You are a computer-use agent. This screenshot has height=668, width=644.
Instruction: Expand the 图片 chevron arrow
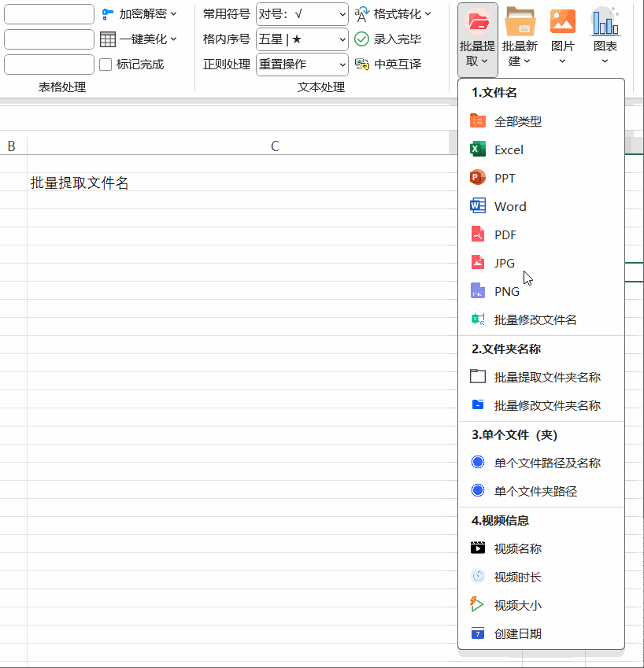pos(563,61)
